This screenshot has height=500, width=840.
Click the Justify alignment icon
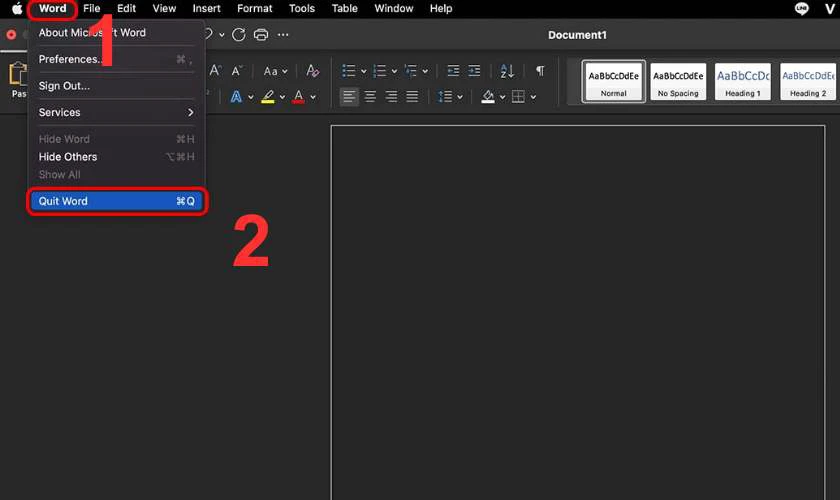coord(412,97)
